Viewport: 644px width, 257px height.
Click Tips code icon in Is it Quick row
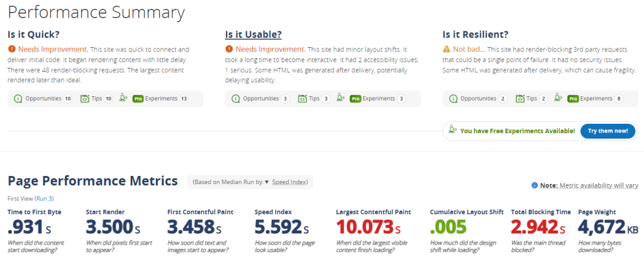click(x=85, y=99)
